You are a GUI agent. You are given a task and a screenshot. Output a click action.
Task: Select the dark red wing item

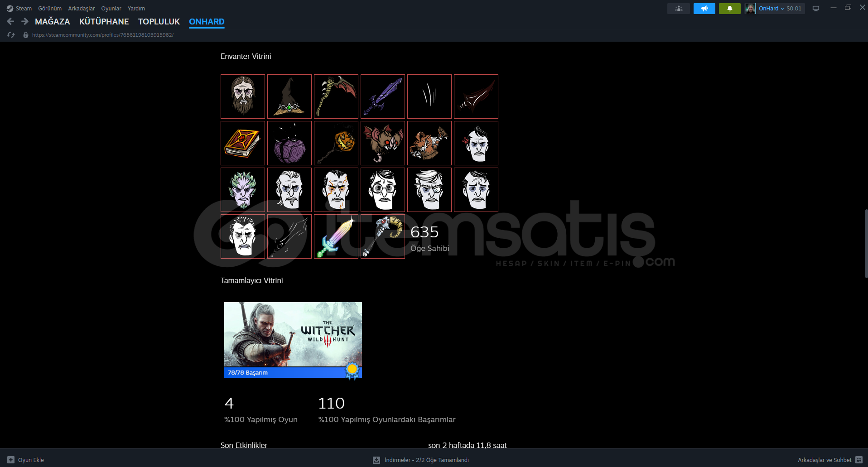pyautogui.click(x=476, y=96)
